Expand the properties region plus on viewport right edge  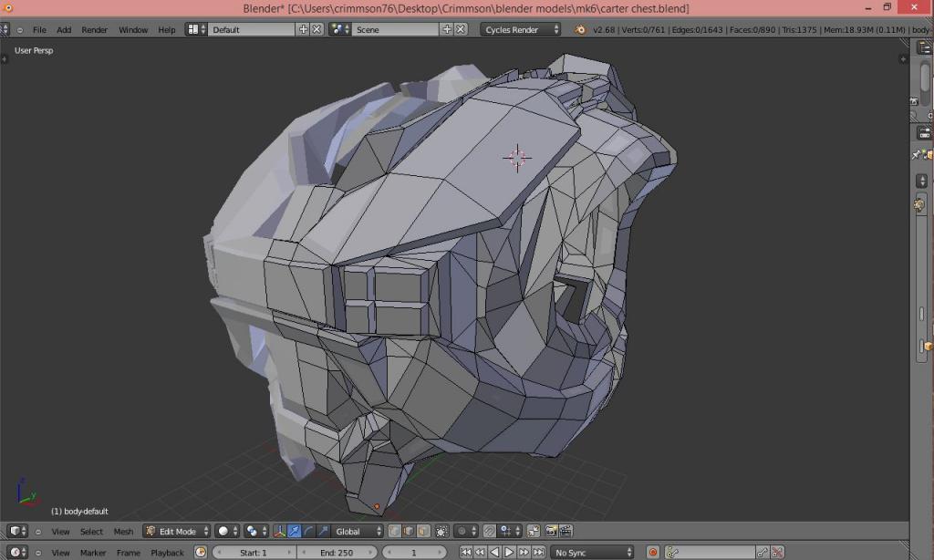coord(903,59)
